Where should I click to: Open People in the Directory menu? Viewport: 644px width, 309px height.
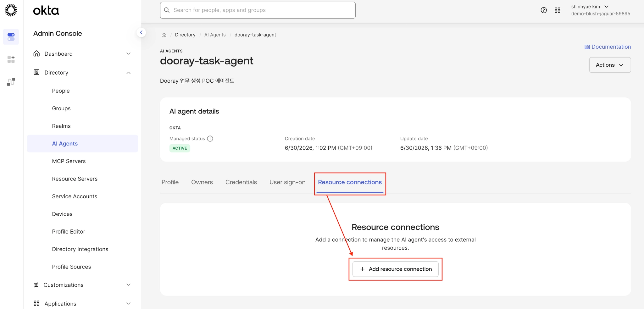(82, 91)
